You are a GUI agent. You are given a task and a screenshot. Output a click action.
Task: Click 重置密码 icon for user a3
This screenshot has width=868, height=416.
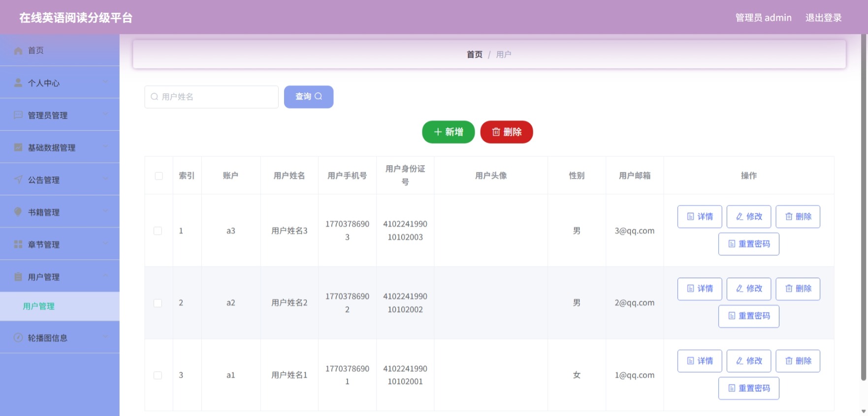pos(732,244)
